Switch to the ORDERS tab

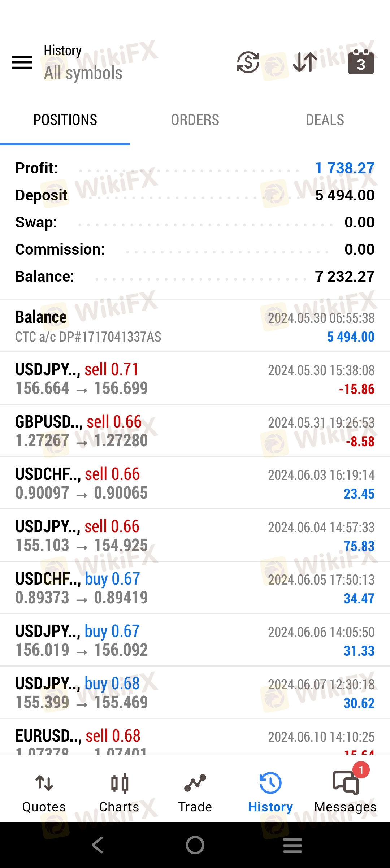pyautogui.click(x=195, y=120)
